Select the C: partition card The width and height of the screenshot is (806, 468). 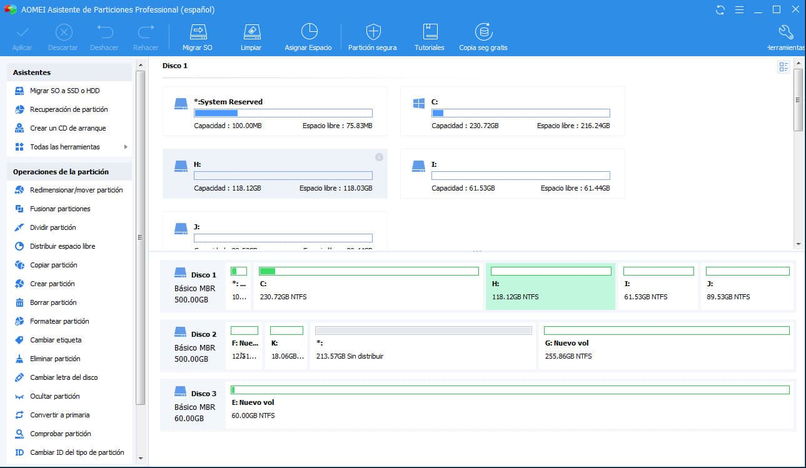click(x=512, y=112)
